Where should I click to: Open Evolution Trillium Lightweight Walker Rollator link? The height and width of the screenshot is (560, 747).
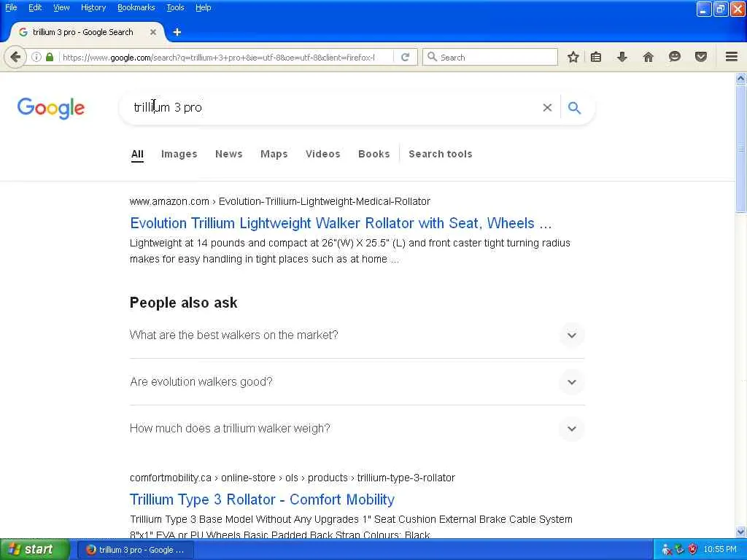(x=341, y=223)
